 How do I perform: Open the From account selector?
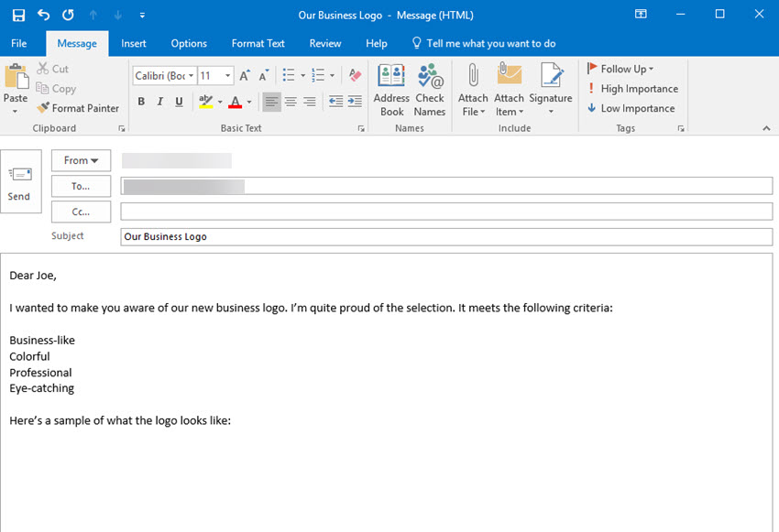pos(81,160)
